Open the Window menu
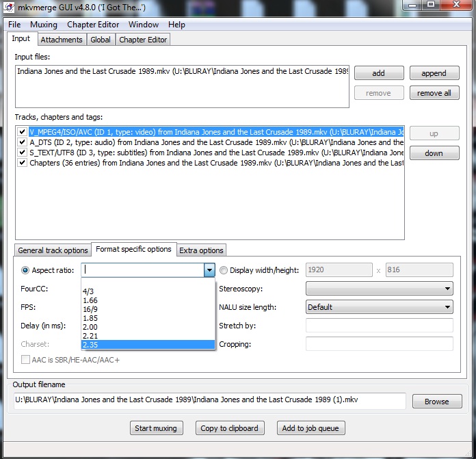This screenshot has width=476, height=459. click(144, 25)
